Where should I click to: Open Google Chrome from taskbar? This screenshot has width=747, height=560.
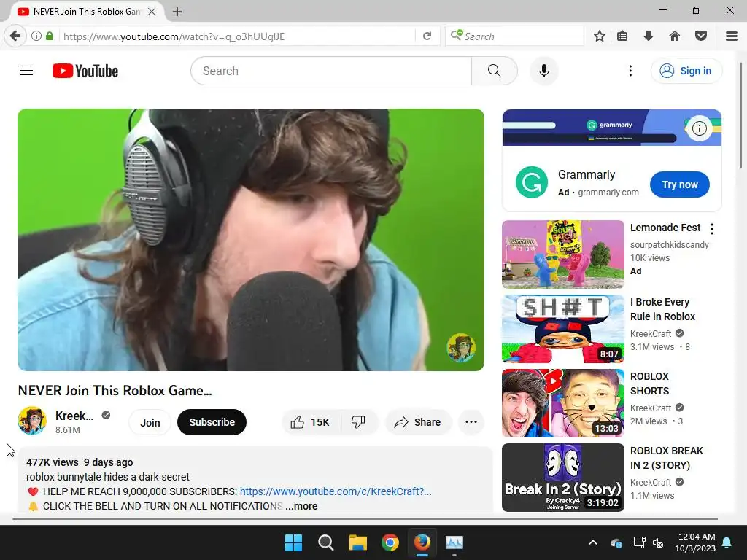click(390, 542)
